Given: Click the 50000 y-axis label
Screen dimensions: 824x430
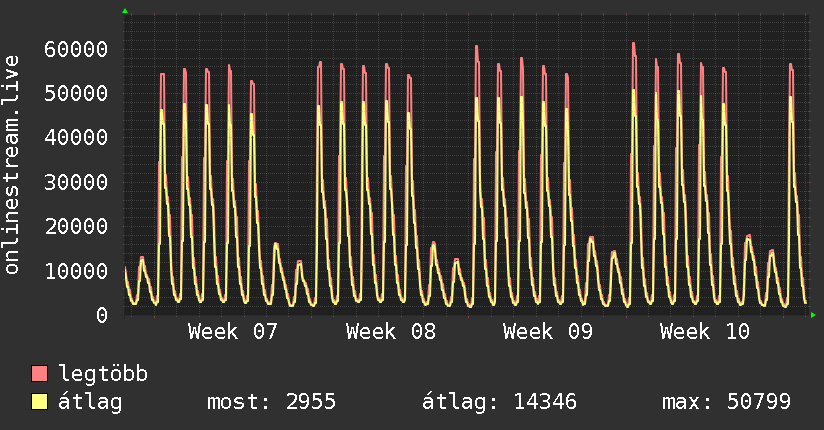Looking at the screenshot, I should tap(76, 94).
